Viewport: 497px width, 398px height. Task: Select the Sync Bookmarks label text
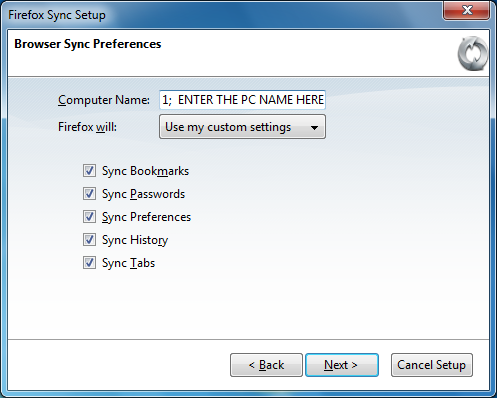(x=145, y=171)
